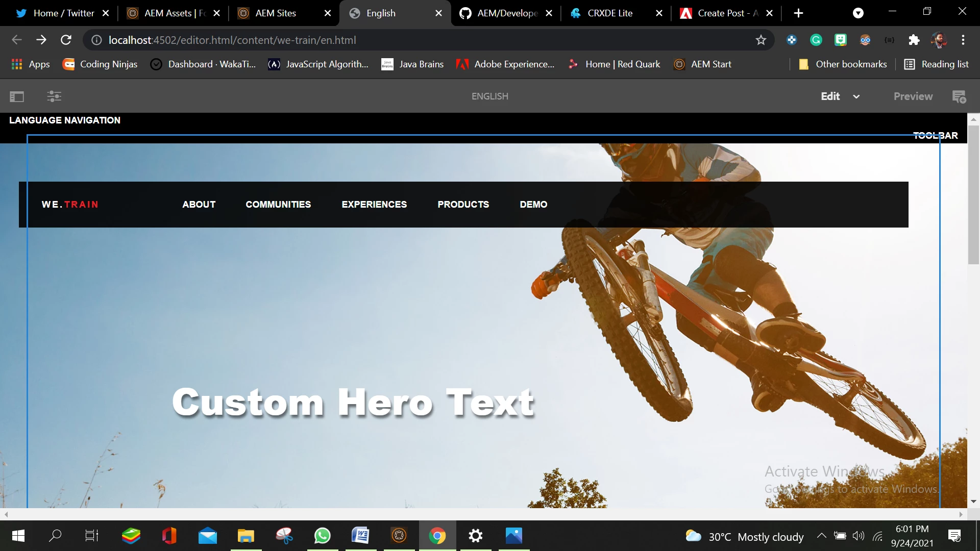Open WhatsApp from the taskbar
Viewport: 980px width, 551px height.
point(322,536)
